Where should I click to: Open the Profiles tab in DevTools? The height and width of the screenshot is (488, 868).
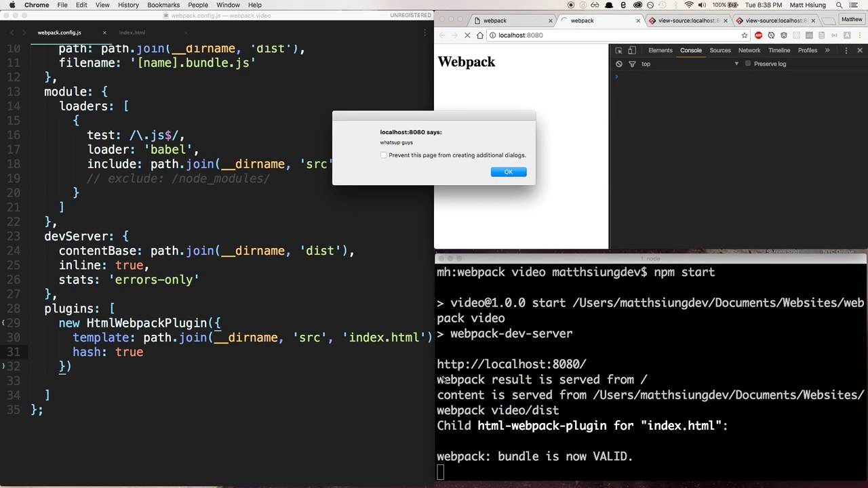click(808, 50)
